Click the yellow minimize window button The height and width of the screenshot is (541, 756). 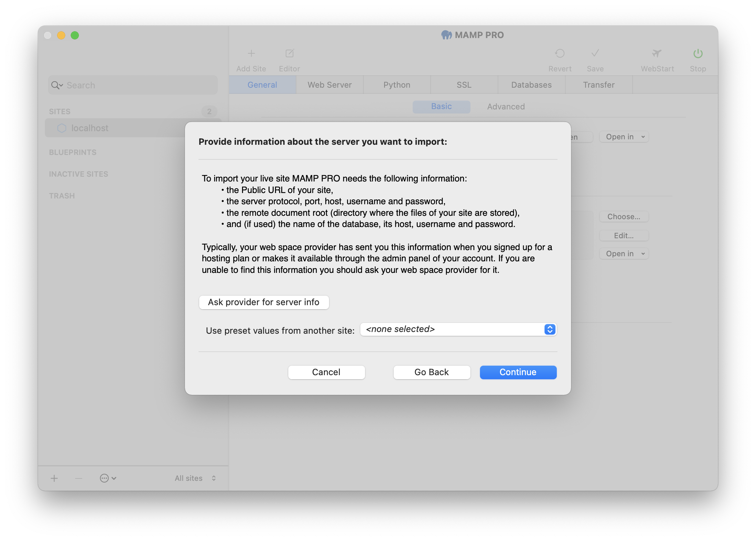click(61, 35)
